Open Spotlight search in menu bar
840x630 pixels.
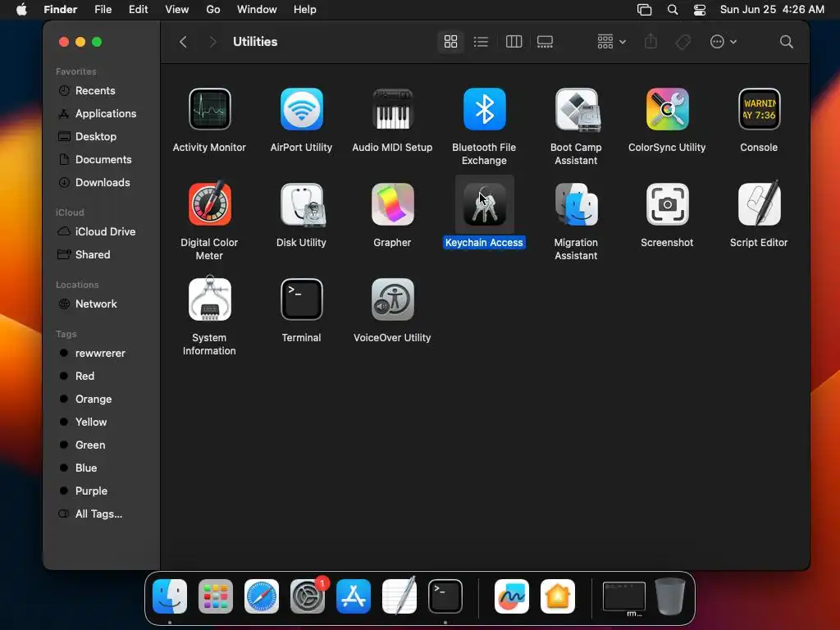[x=673, y=10]
